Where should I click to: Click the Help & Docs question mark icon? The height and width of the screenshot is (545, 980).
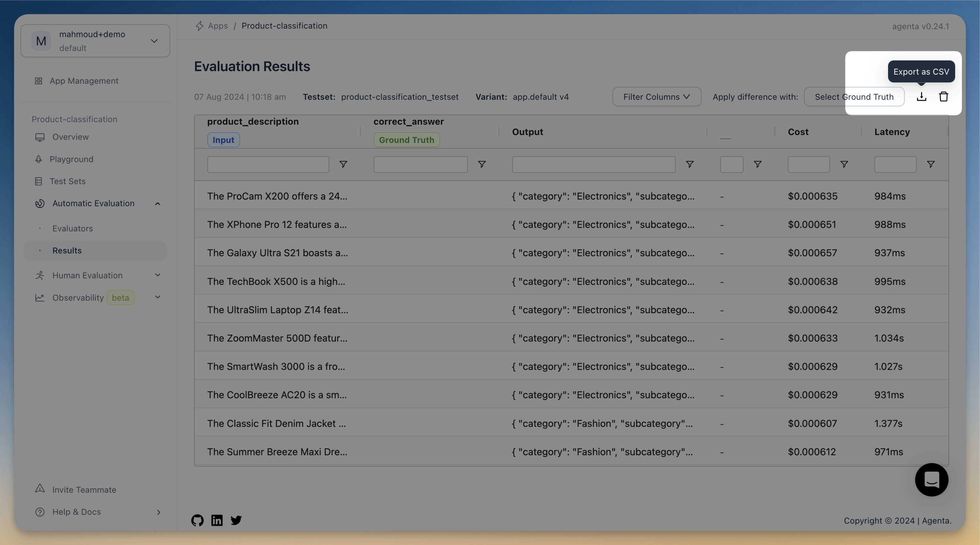(40, 512)
